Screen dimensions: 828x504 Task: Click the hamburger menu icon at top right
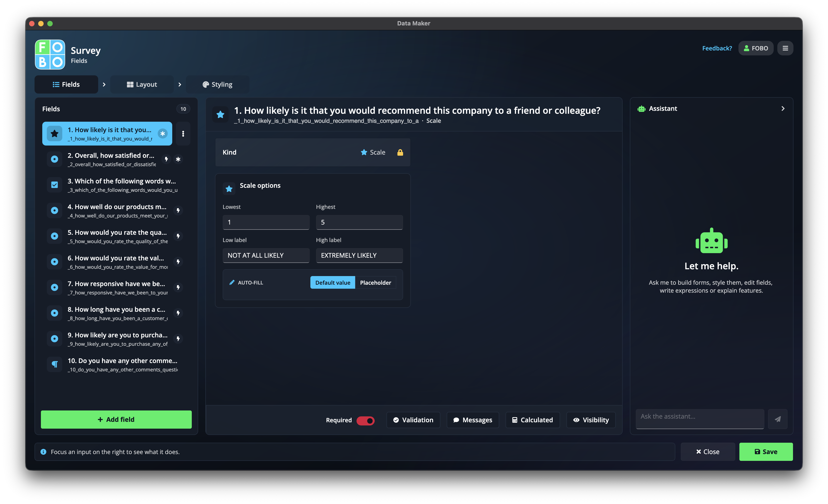(x=785, y=48)
